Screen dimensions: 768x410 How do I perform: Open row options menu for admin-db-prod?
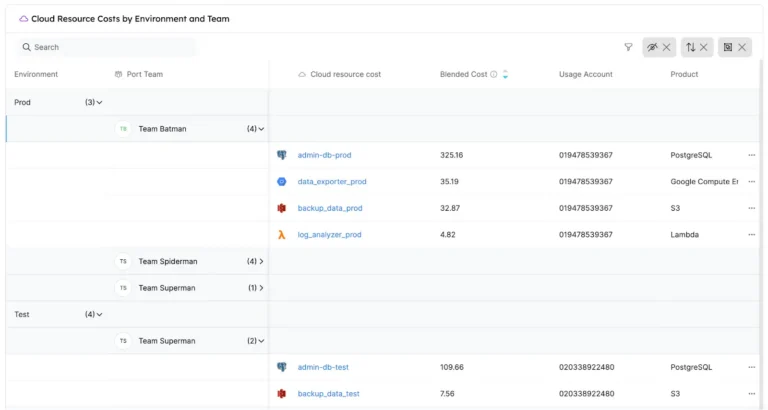point(751,155)
